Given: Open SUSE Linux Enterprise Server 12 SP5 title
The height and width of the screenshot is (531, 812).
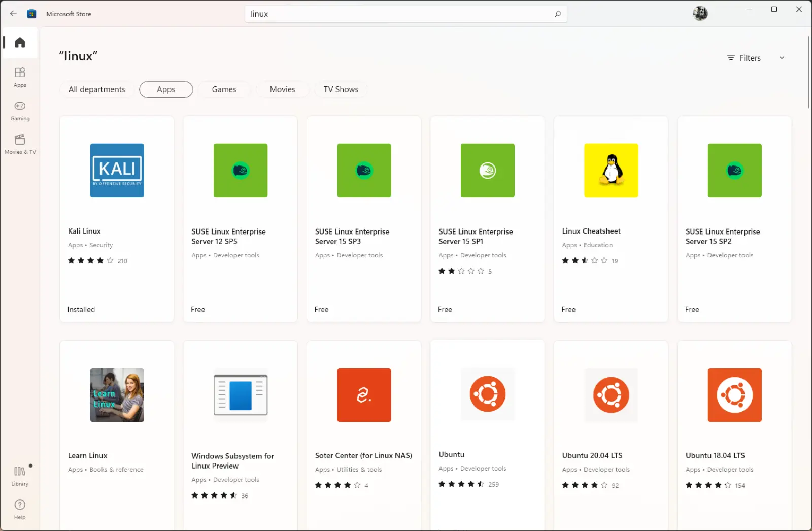Looking at the screenshot, I should click(228, 237).
